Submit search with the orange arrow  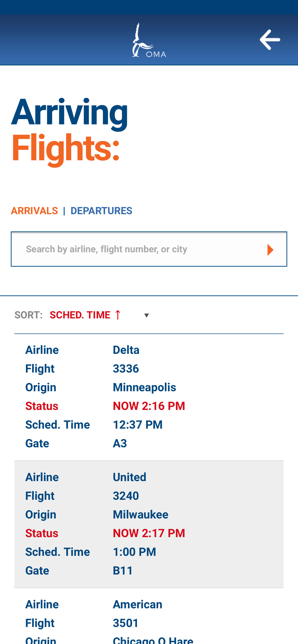(x=270, y=249)
